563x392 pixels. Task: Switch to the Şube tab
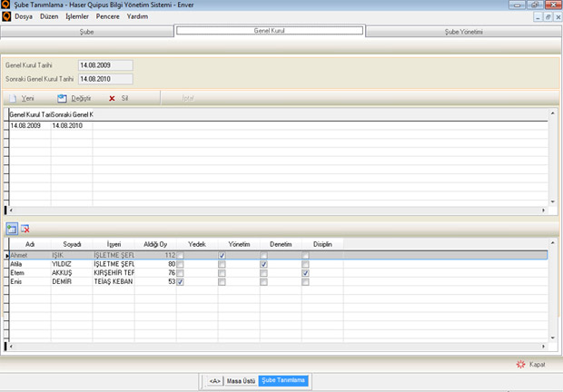86,31
